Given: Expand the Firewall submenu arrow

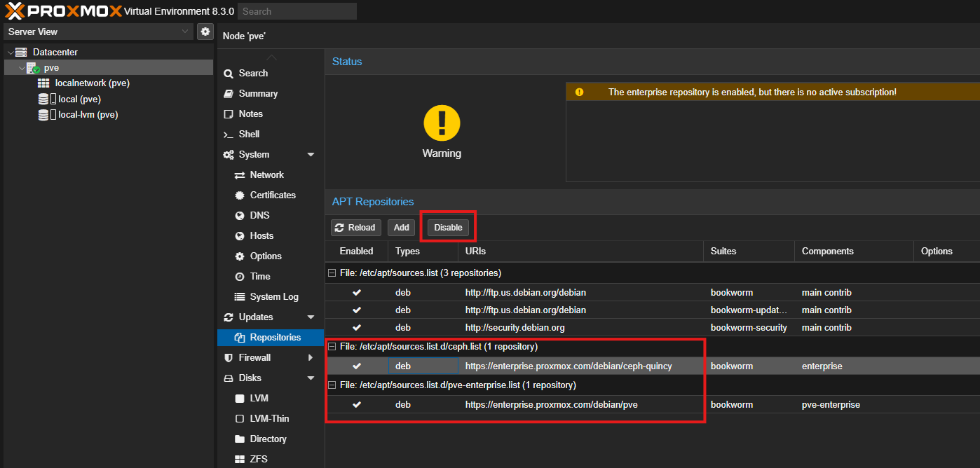Looking at the screenshot, I should [311, 358].
